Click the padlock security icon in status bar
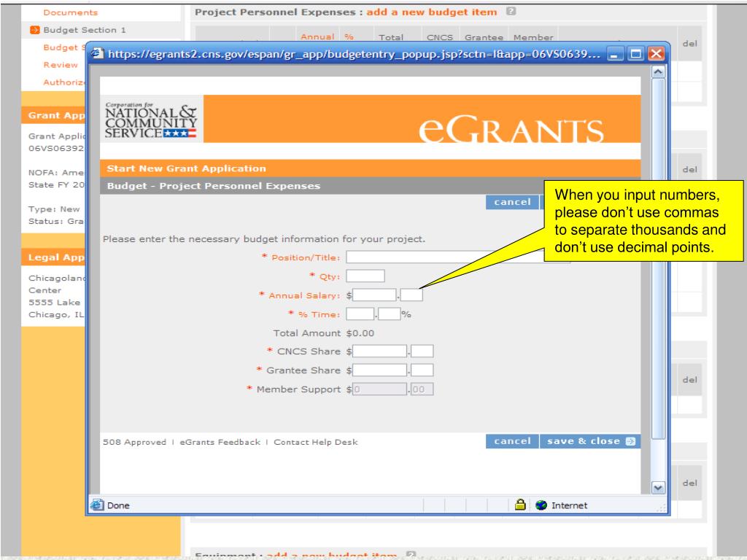Viewport: 747px width, 560px height. coord(520,505)
